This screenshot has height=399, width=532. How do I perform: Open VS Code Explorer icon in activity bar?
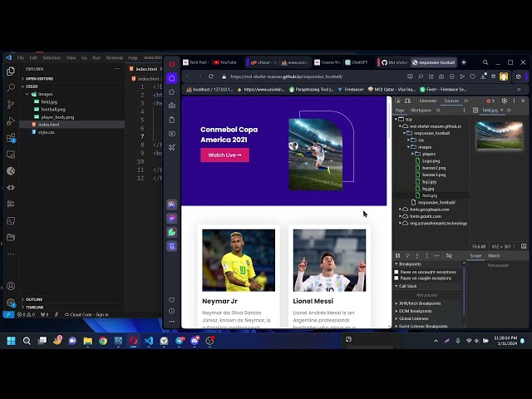[x=11, y=71]
